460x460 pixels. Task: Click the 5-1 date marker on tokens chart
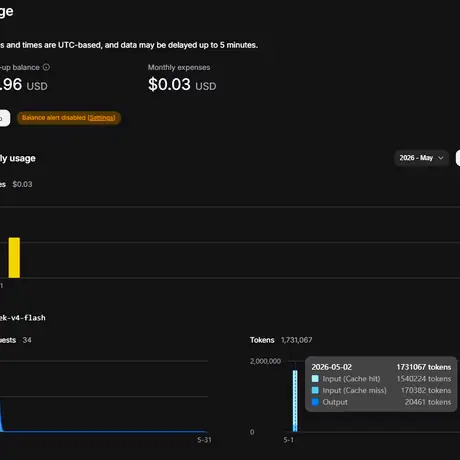(x=289, y=440)
